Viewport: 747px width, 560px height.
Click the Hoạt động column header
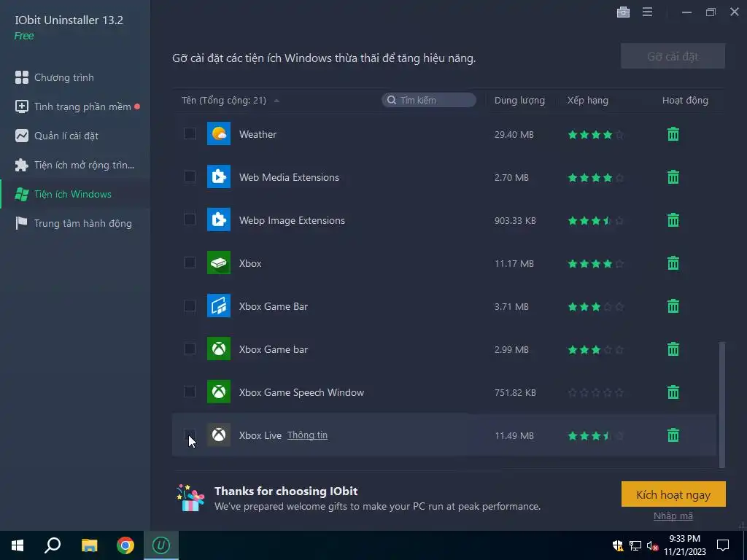[x=685, y=100]
